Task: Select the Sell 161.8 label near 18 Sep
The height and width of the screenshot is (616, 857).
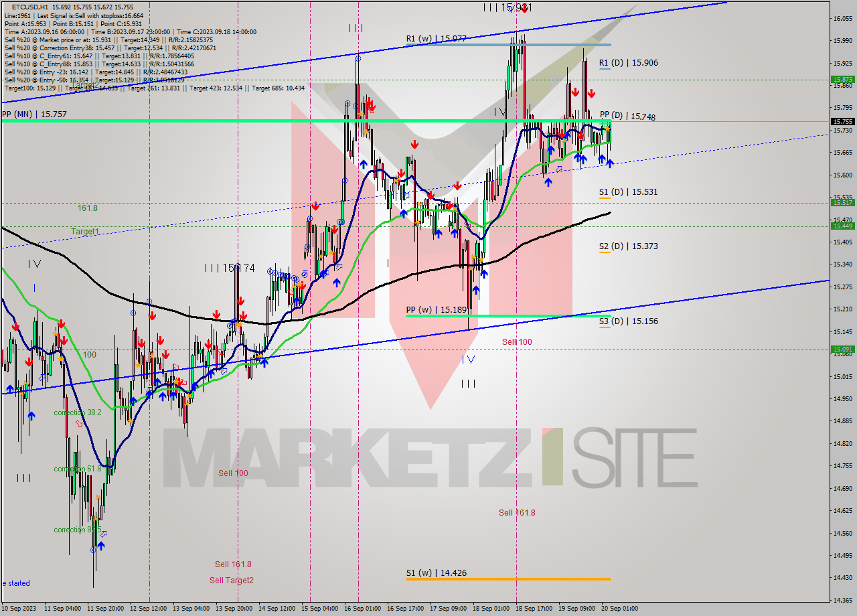Action: 517,513
